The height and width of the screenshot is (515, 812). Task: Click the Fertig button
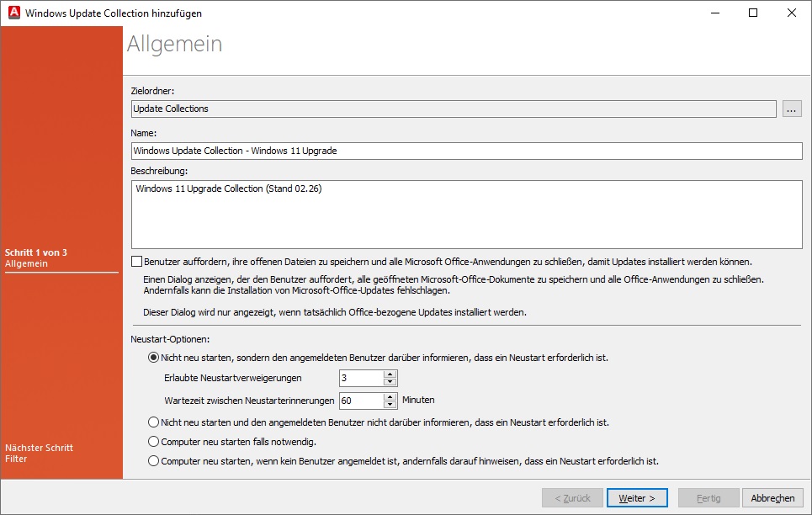[708, 498]
